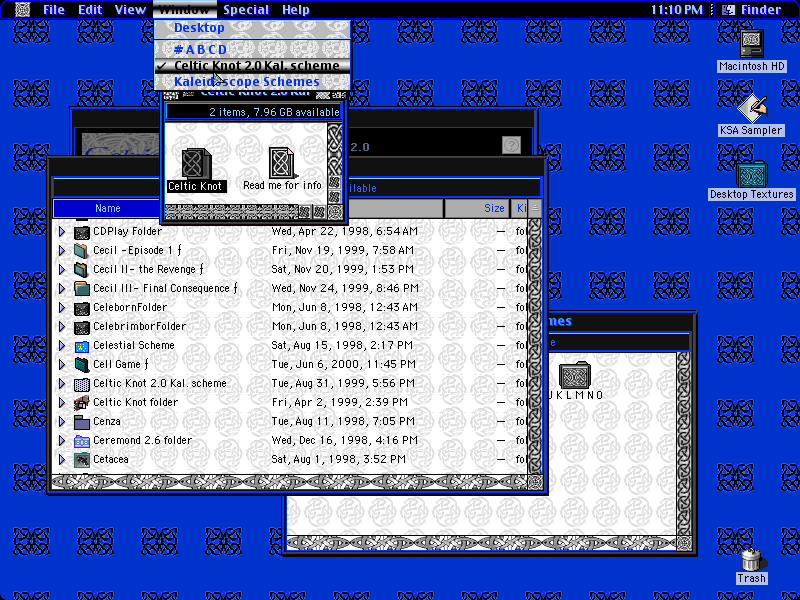Click the date "Sat, Aug 1, 1998, 3:52 PM"
The width and height of the screenshot is (800, 600).
point(338,460)
